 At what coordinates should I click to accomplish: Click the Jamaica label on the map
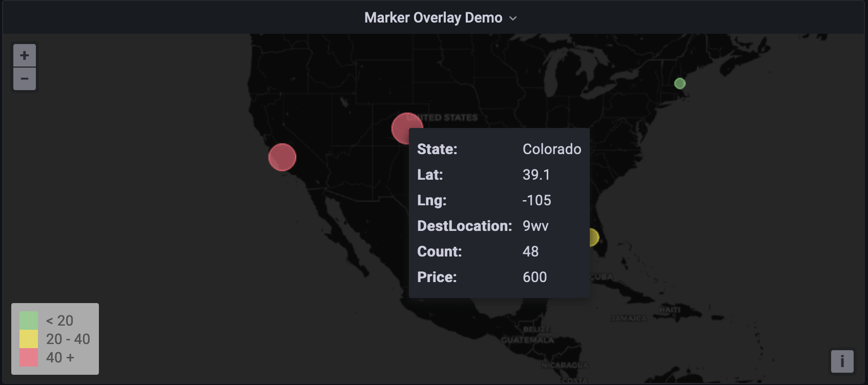point(629,318)
